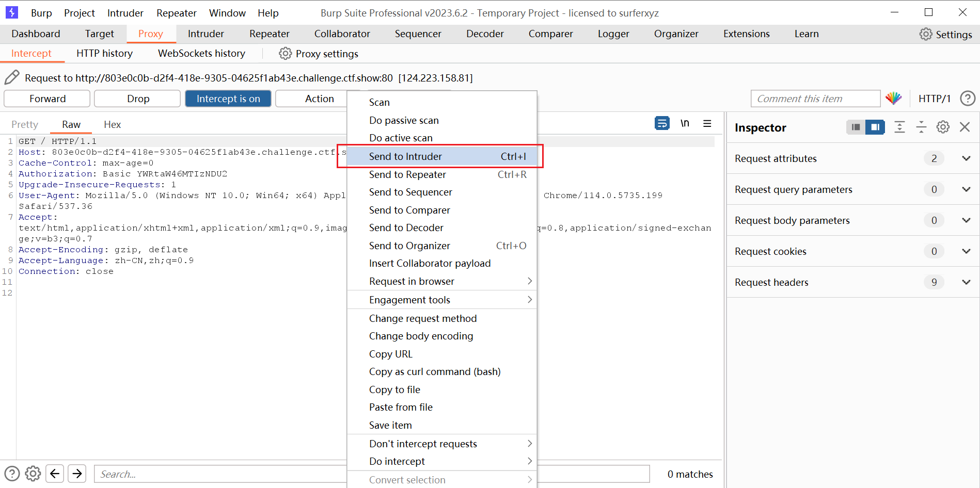Switch Inspector to side-by-side layout toggle
This screenshot has width=980, height=488.
[856, 127]
